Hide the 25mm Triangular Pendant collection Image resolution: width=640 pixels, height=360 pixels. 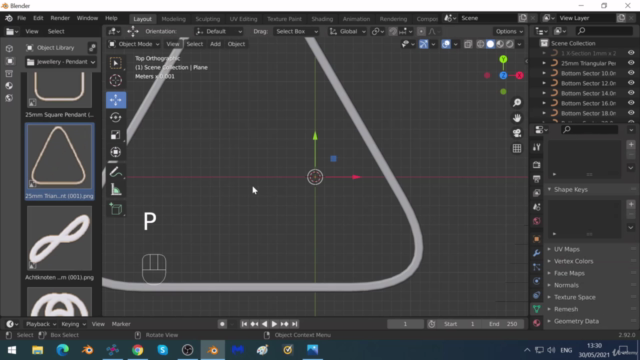coord(631,63)
